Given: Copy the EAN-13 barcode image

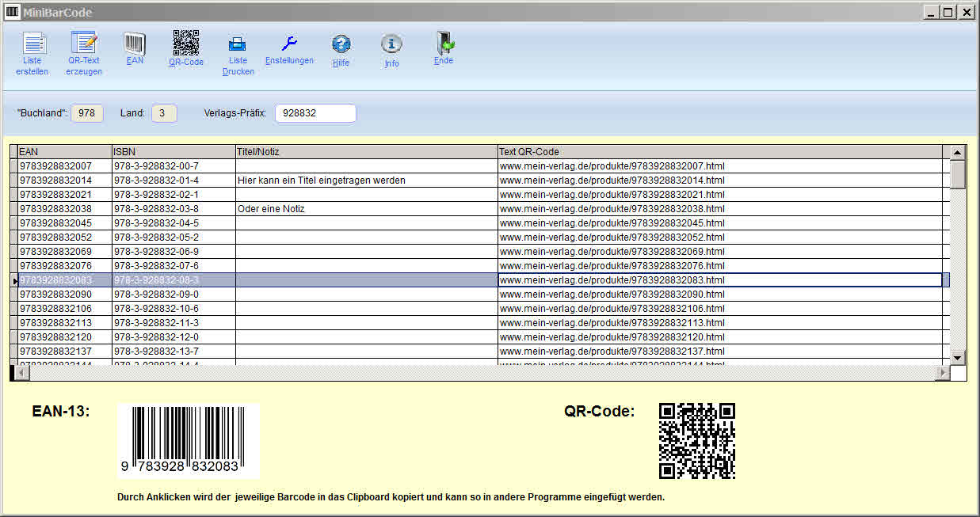Looking at the screenshot, I should tap(189, 441).
